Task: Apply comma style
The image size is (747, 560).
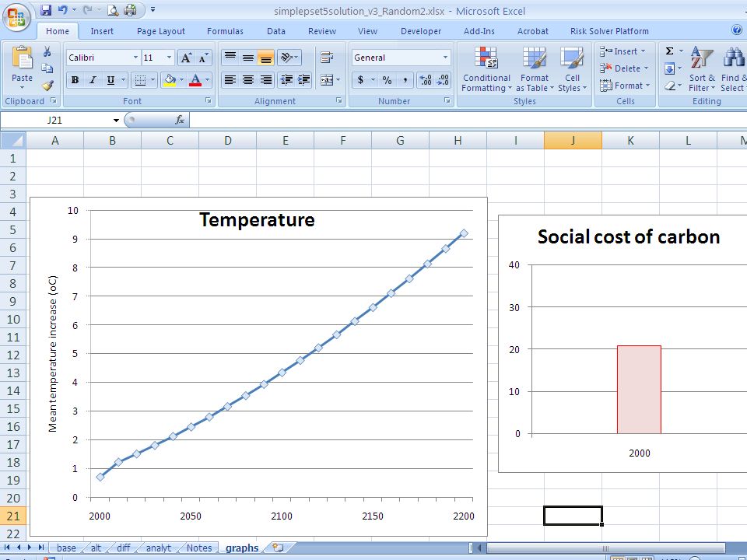Action: [405, 80]
